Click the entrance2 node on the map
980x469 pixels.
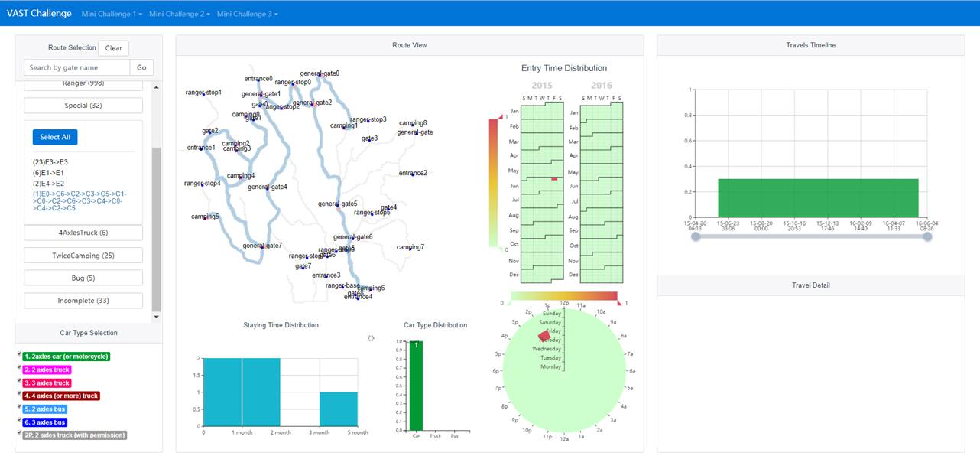tap(413, 174)
